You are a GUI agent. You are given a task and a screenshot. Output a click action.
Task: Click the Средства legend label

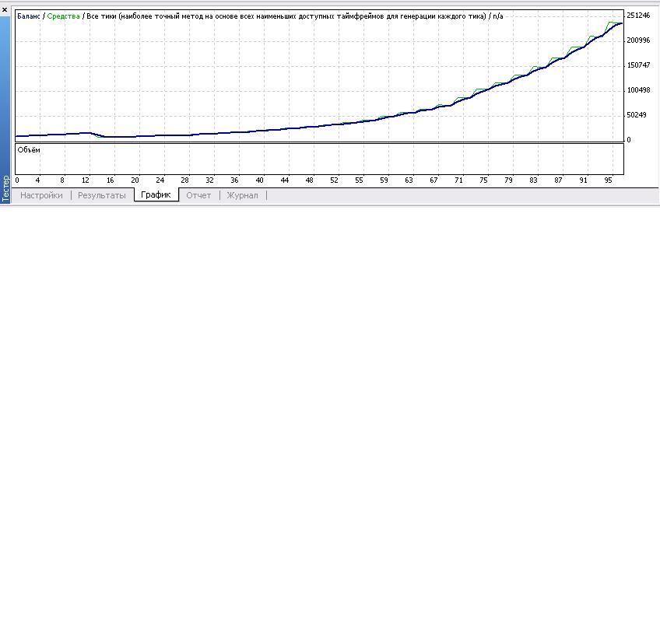pyautogui.click(x=64, y=16)
